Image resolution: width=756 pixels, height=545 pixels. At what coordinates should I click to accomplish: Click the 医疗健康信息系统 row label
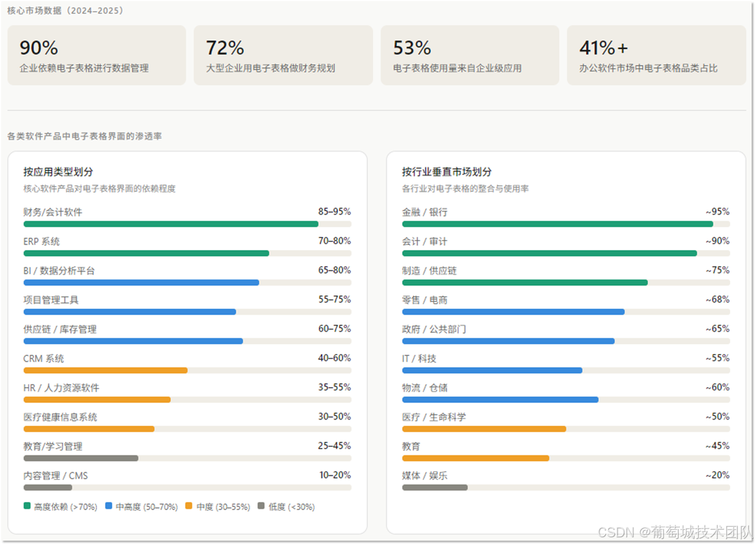(x=60, y=417)
